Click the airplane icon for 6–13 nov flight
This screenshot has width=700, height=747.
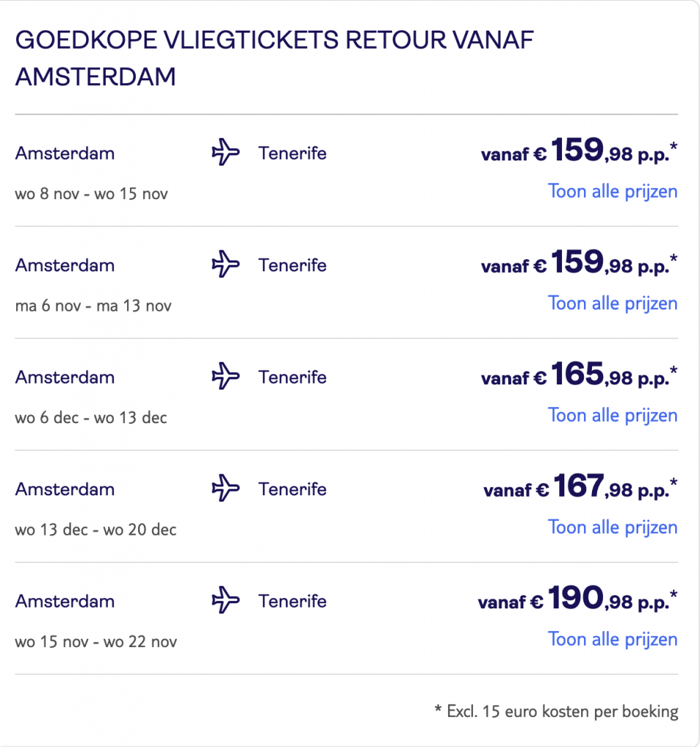click(226, 265)
